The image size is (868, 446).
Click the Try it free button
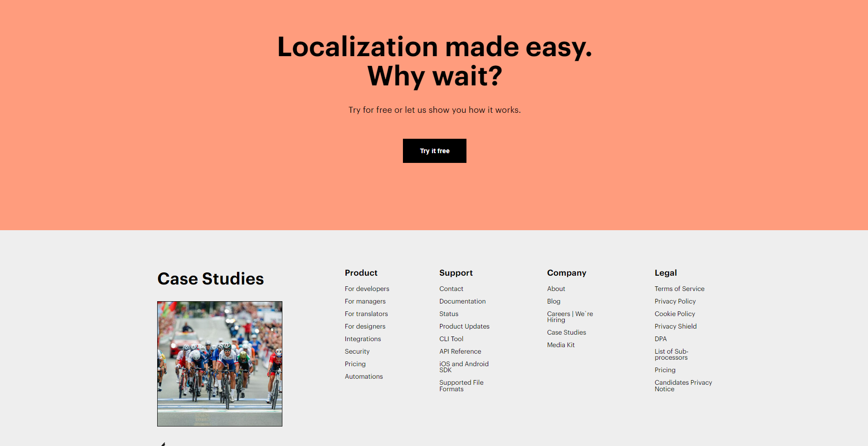434,151
